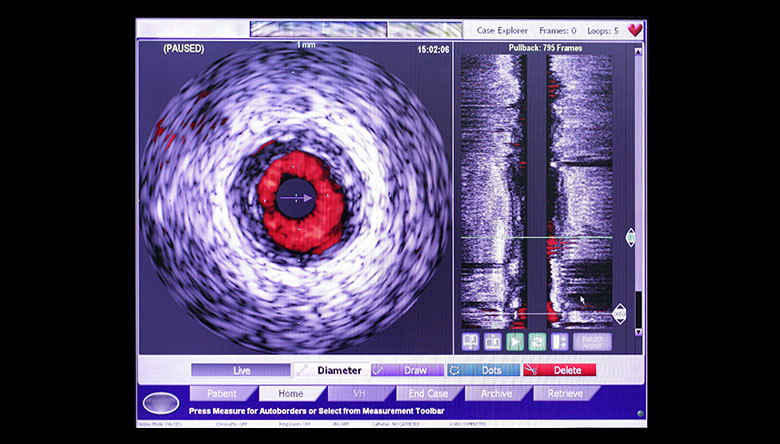
Task: Delete measurement with the red Delete button
Action: (x=559, y=370)
